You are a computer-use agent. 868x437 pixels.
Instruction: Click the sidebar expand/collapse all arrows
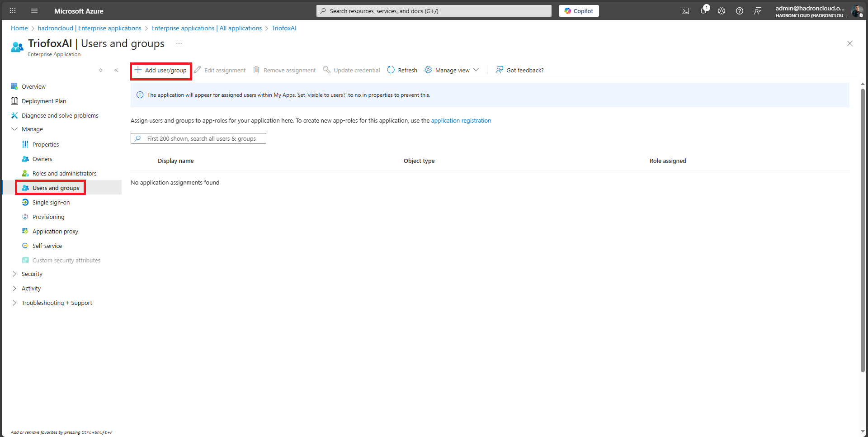point(101,70)
